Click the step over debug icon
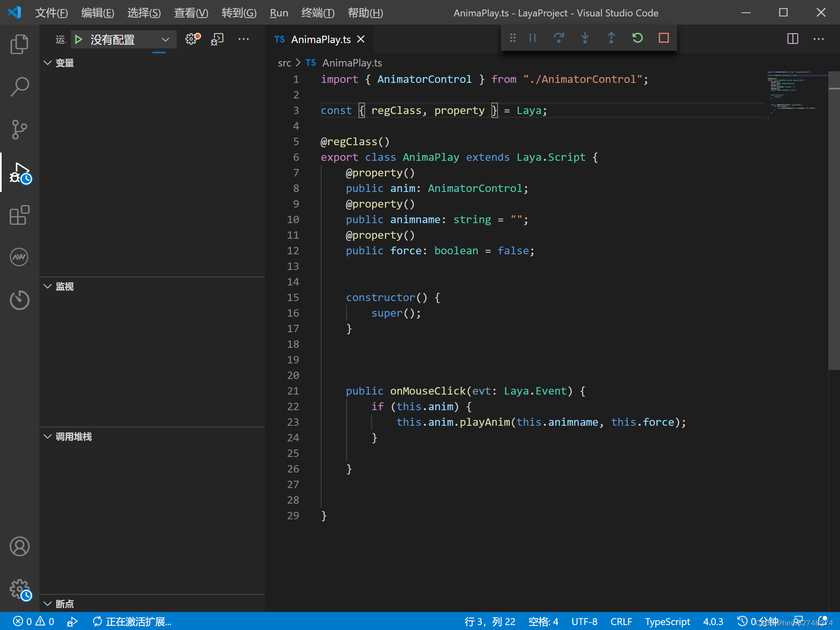 [558, 38]
